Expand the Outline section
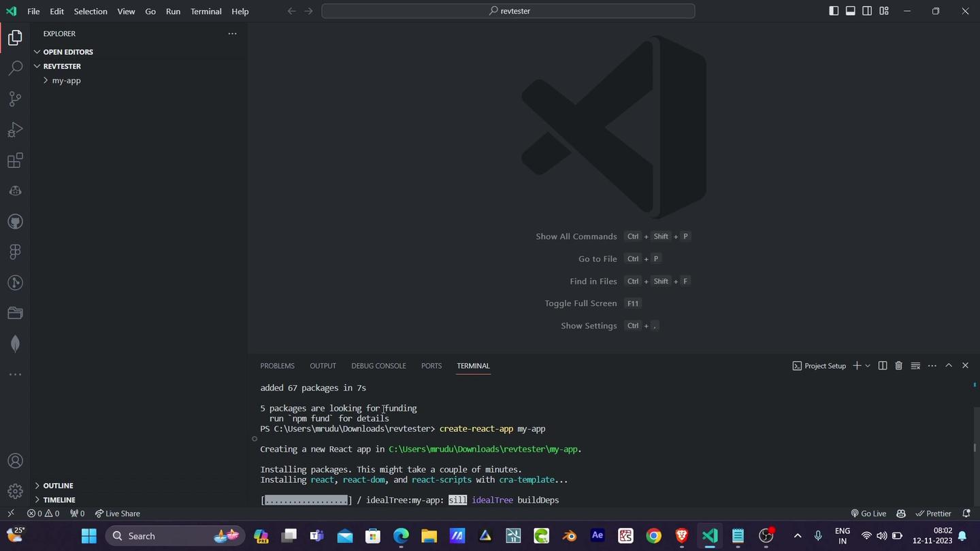 pos(139,486)
